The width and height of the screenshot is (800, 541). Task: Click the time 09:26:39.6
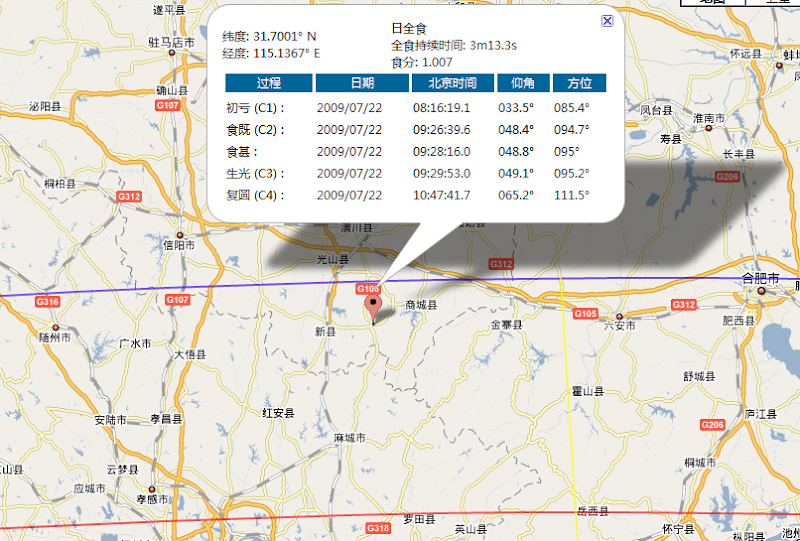[x=442, y=130]
